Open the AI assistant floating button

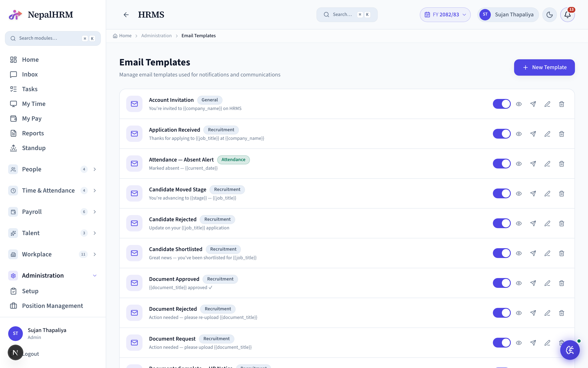point(570,350)
